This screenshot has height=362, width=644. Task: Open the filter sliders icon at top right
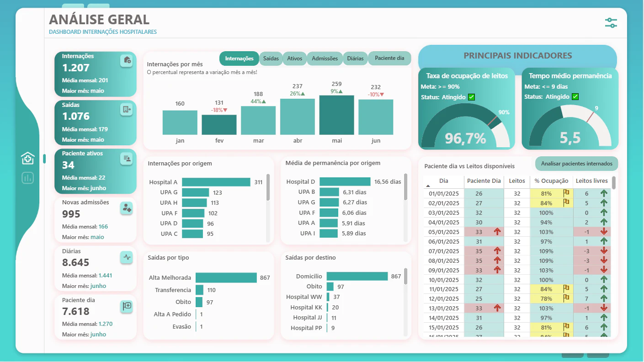(611, 23)
